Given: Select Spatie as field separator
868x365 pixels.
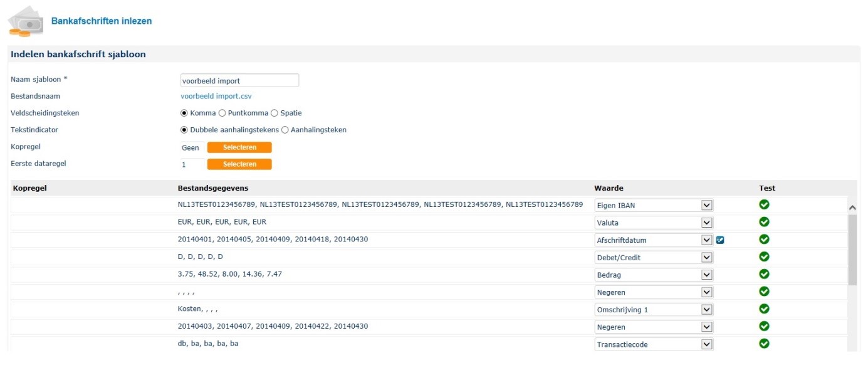Looking at the screenshot, I should pos(275,114).
